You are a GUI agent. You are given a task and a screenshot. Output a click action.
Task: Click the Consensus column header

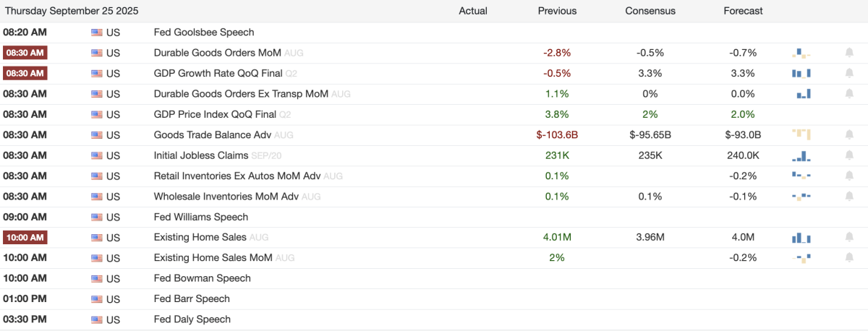pos(650,11)
